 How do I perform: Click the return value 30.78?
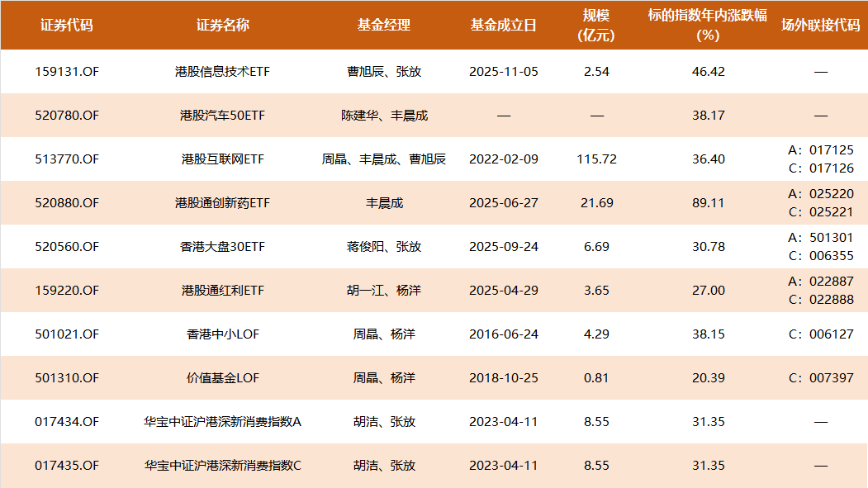point(709,247)
